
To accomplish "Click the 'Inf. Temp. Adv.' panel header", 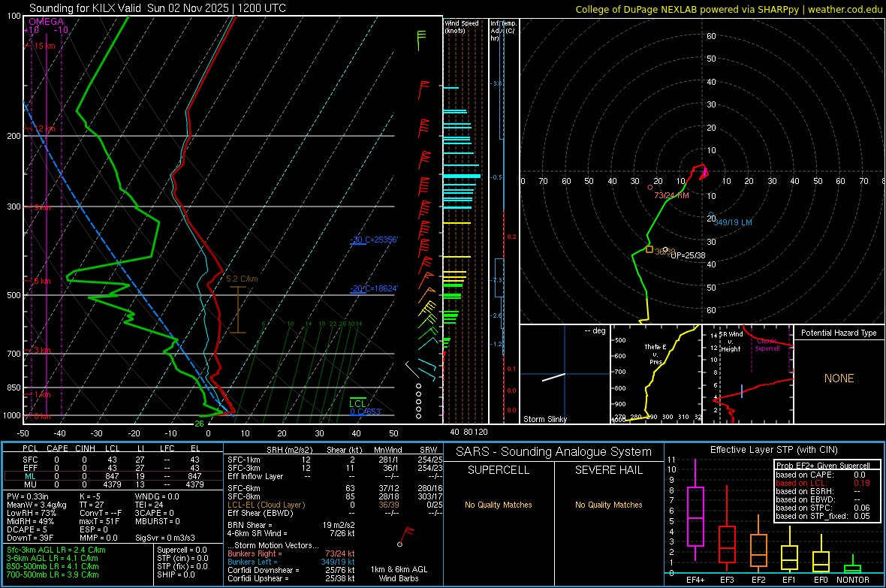I will point(502,31).
